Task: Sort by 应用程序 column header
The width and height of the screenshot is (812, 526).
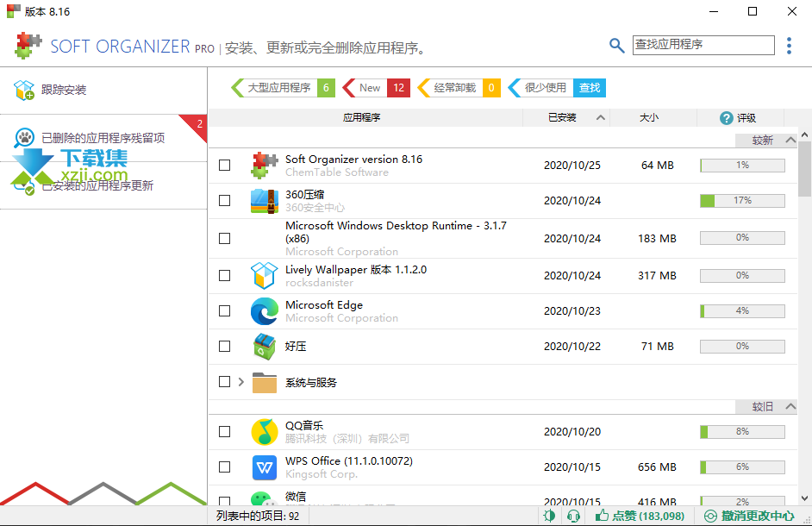Action: click(x=361, y=117)
